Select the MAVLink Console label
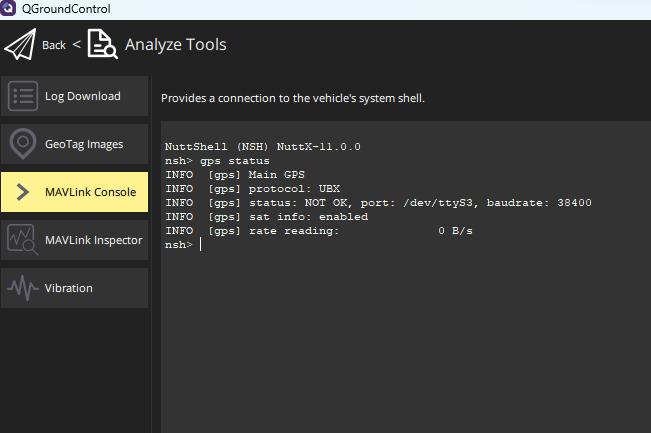The height and width of the screenshot is (433, 651). tap(90, 192)
